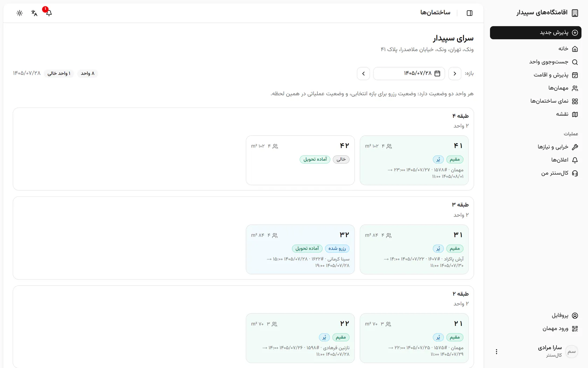Screen dimensions: 588x368
Task: Click the مقیم badge on unit ۳۱
Action: [x=455, y=248]
